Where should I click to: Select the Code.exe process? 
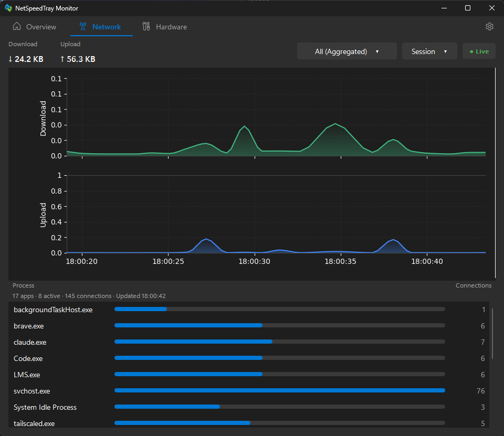coord(249,358)
